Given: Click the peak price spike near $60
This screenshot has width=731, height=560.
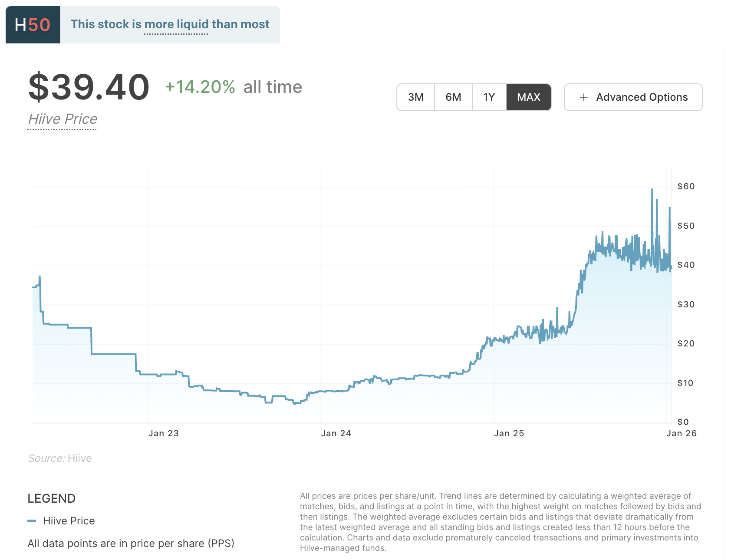Looking at the screenshot, I should [x=652, y=189].
